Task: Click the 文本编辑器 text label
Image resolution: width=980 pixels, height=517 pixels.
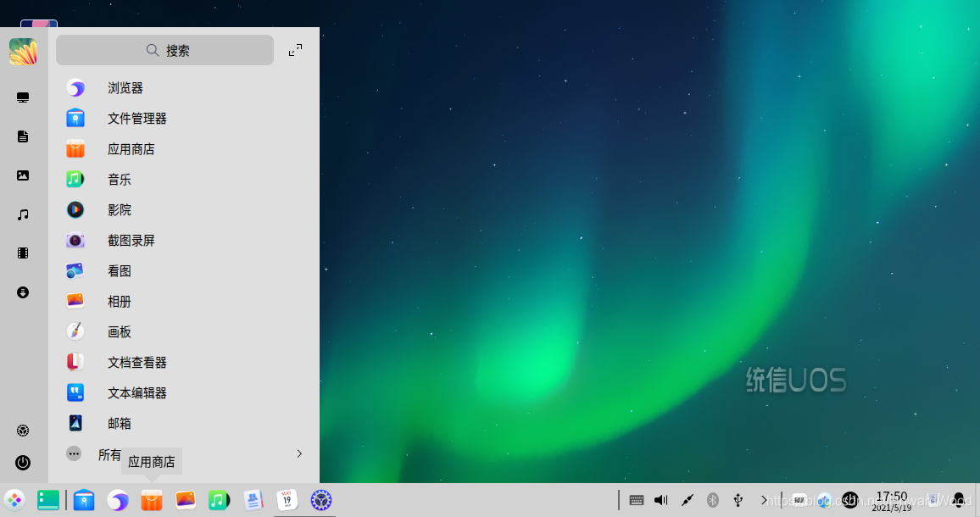Action: click(x=136, y=393)
